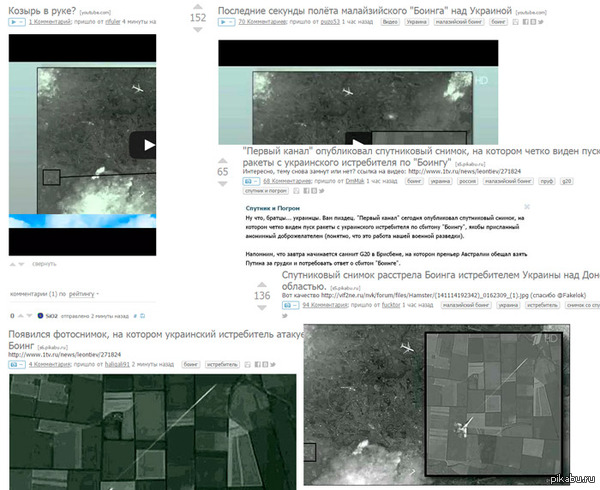Viewport: 600px width, 490px height.
Task: Select 'боинг' tag on 'Появился фотоснимок' post
Action: (191, 365)
